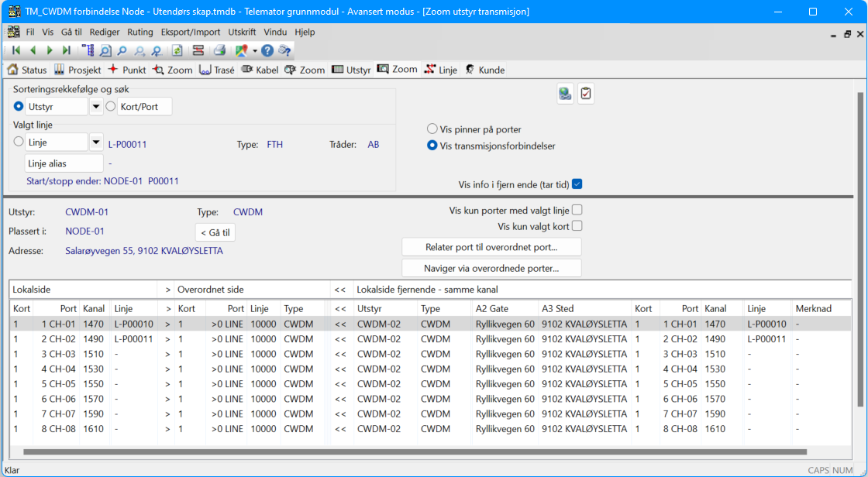This screenshot has height=477, width=868.
Task: Open the tree structure toolbar icon
Action: 88,50
